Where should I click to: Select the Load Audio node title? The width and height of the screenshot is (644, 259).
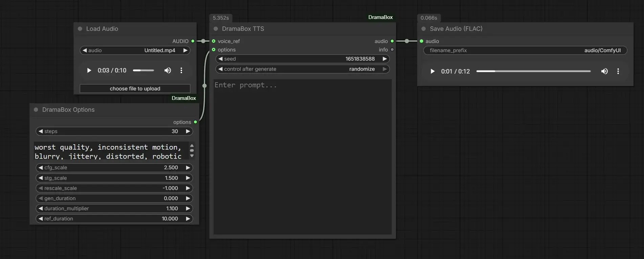[102, 29]
